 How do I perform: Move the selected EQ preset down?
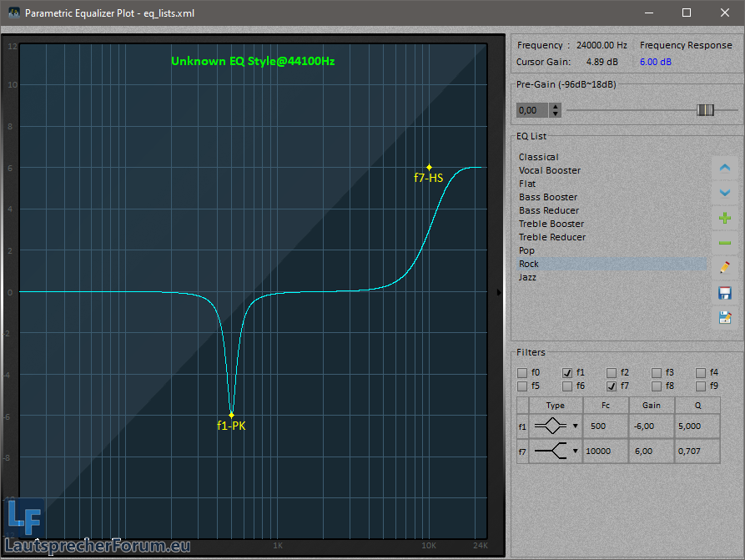(x=724, y=193)
